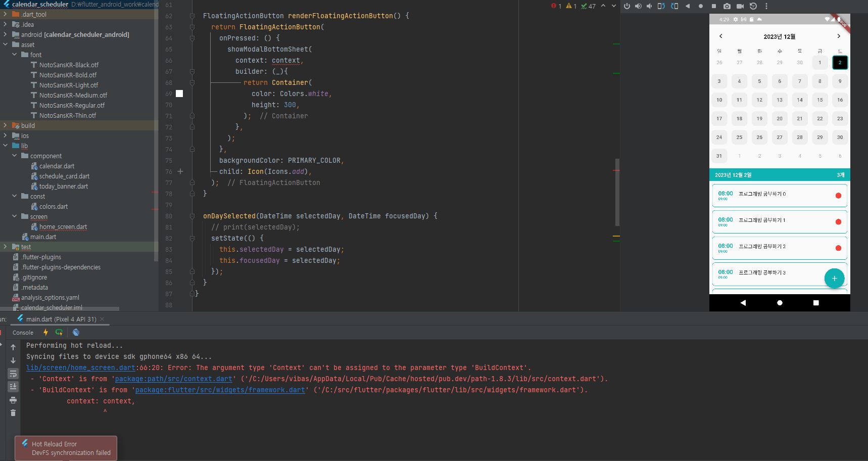This screenshot has height=461, width=868.
Task: Click the emulator power button icon
Action: pyautogui.click(x=626, y=6)
